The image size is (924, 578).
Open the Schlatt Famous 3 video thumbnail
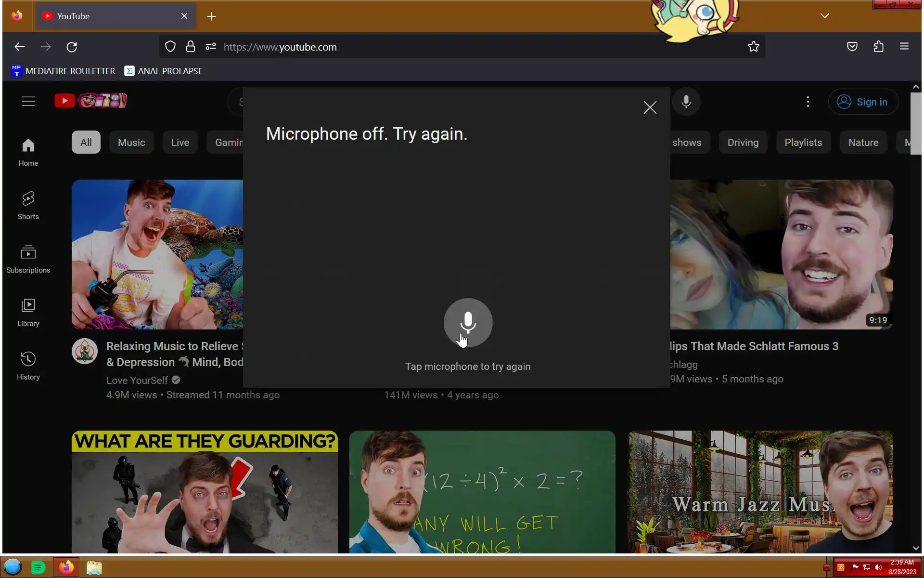click(782, 254)
